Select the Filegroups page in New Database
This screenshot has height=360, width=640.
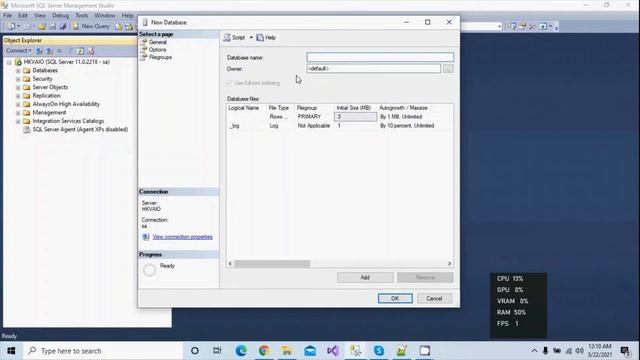click(x=160, y=58)
